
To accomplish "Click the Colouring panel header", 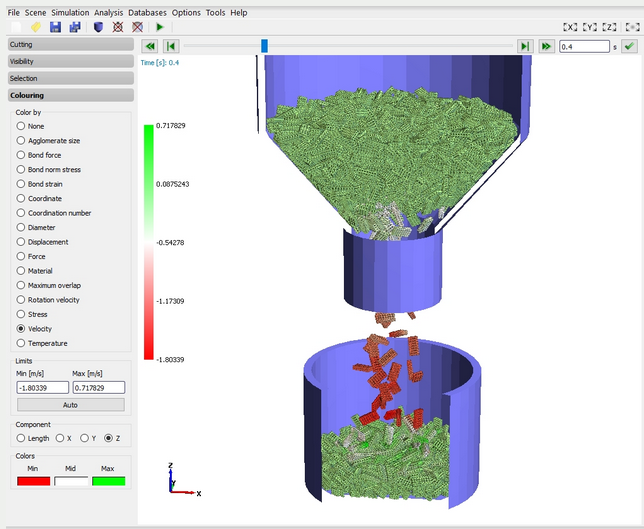I will click(69, 95).
